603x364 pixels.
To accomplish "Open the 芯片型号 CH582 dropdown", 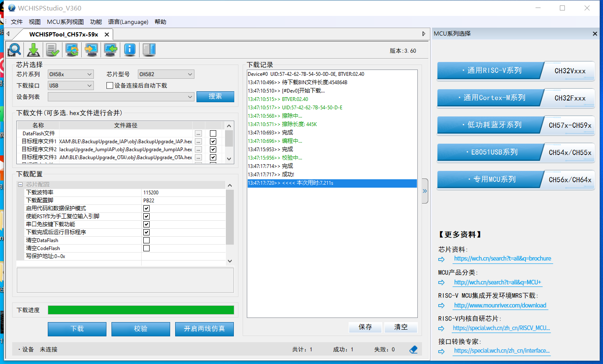I will [x=166, y=74].
